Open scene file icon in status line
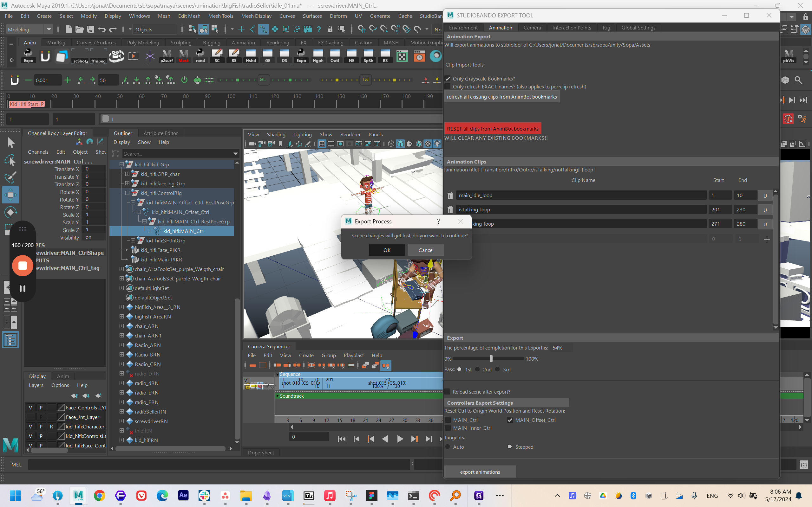Viewport: 812px width, 507px height. point(80,29)
